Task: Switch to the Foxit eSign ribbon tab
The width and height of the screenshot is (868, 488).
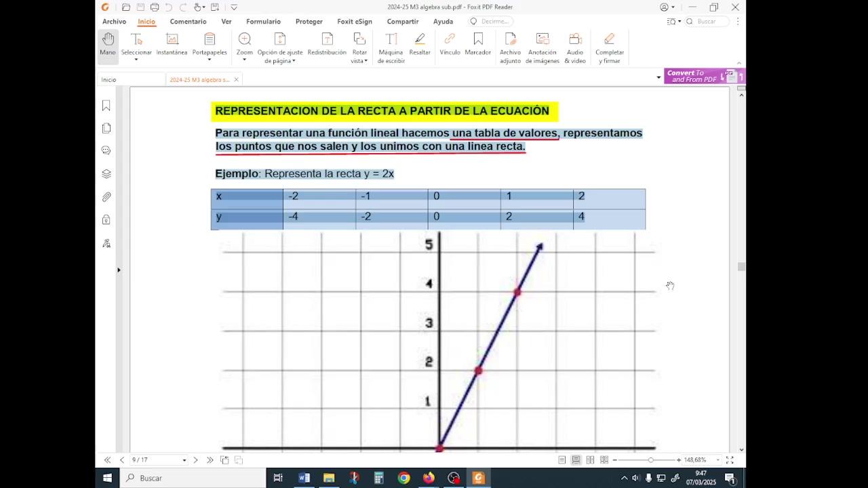Action: [355, 22]
